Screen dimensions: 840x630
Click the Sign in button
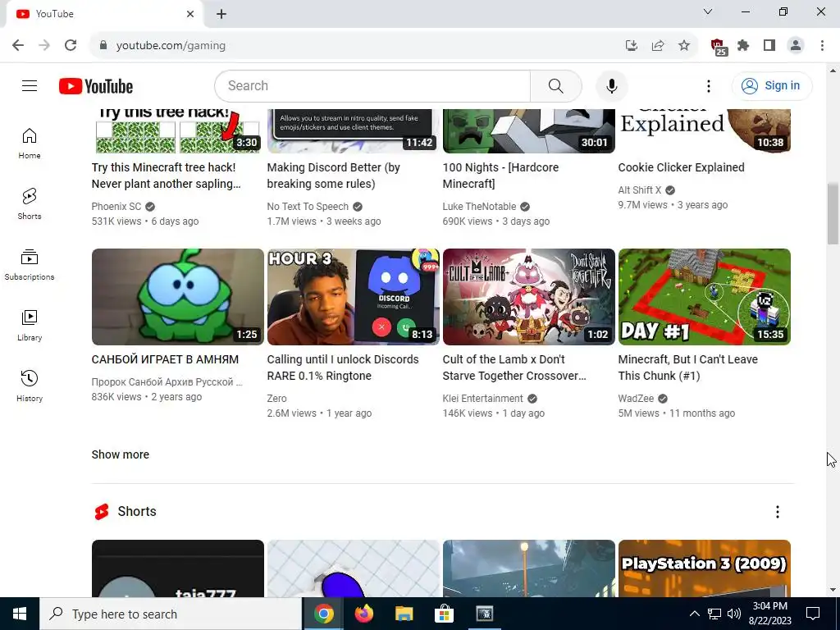tap(771, 85)
